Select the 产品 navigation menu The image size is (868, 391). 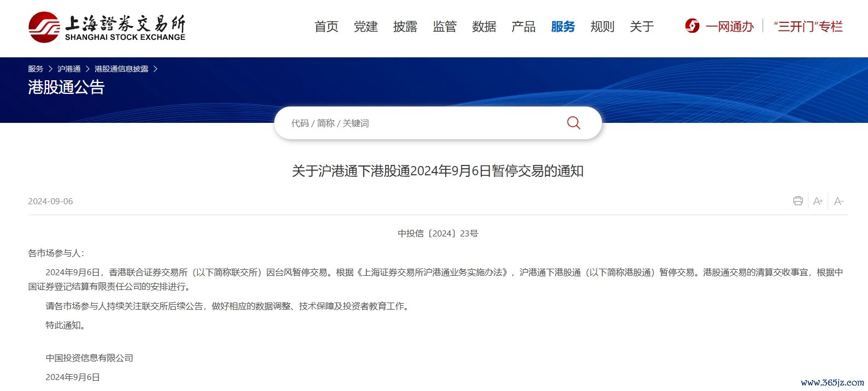click(x=523, y=27)
